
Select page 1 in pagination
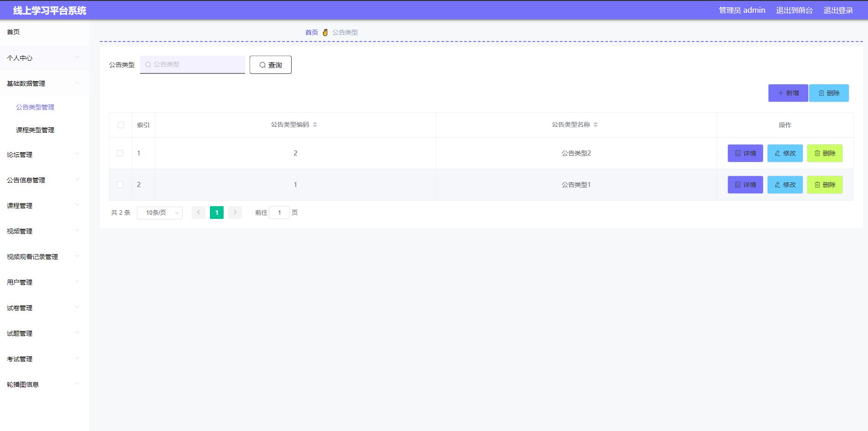tap(217, 213)
